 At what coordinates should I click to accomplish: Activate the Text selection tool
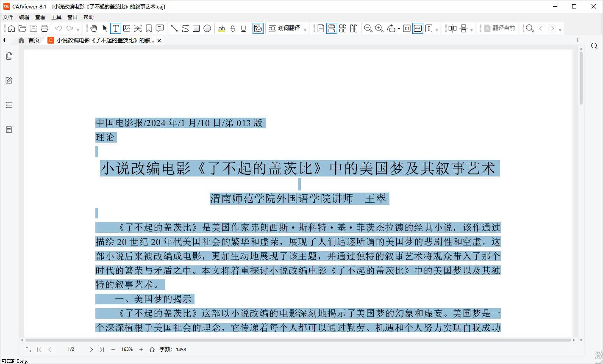click(x=115, y=28)
